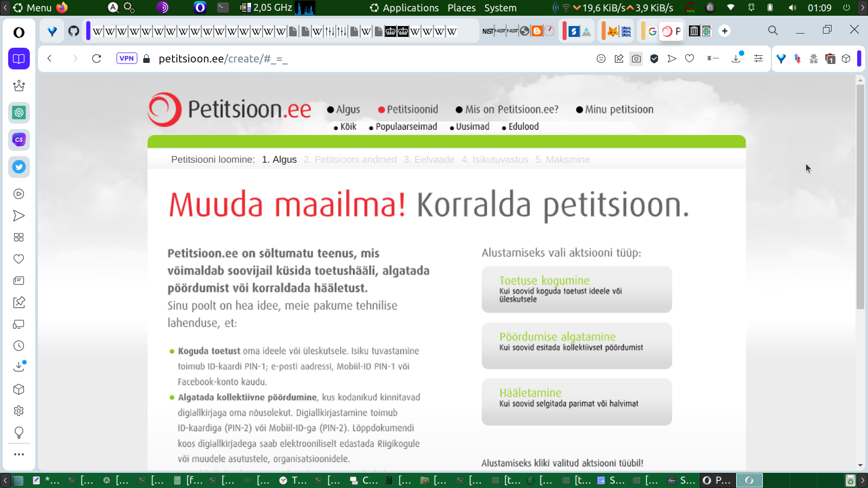Add page to bookmarks with heart icon
868x488 pixels.
[x=690, y=59]
